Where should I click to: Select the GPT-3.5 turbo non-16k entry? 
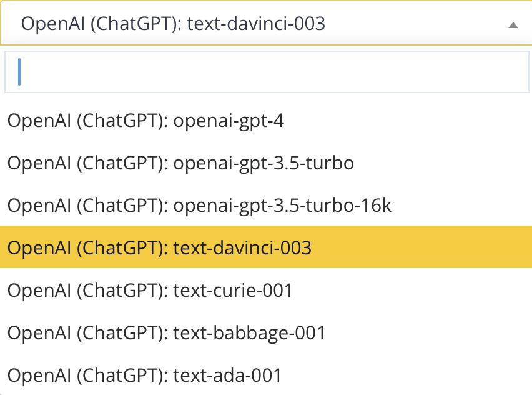click(x=180, y=163)
